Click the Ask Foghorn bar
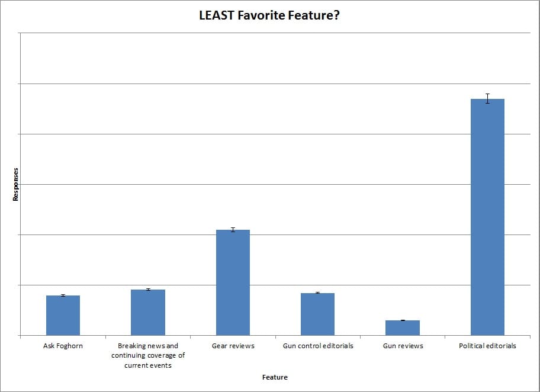This screenshot has width=540, height=392. coord(63,316)
